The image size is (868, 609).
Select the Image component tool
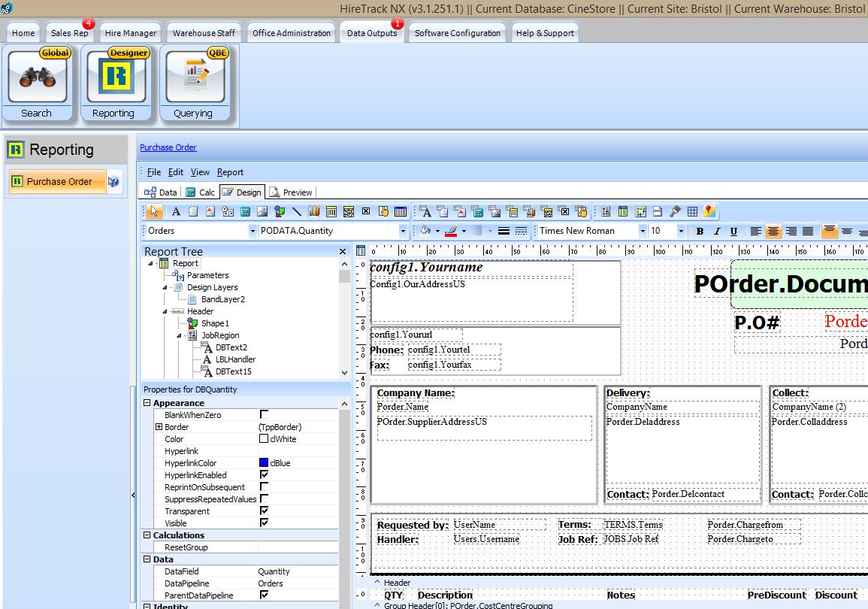[x=262, y=212]
